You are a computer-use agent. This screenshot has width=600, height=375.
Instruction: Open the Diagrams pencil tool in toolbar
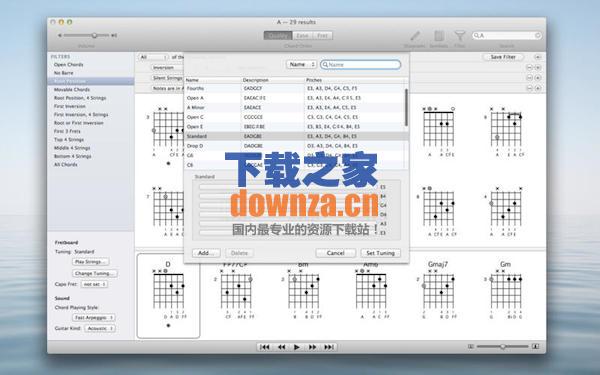[x=415, y=36]
